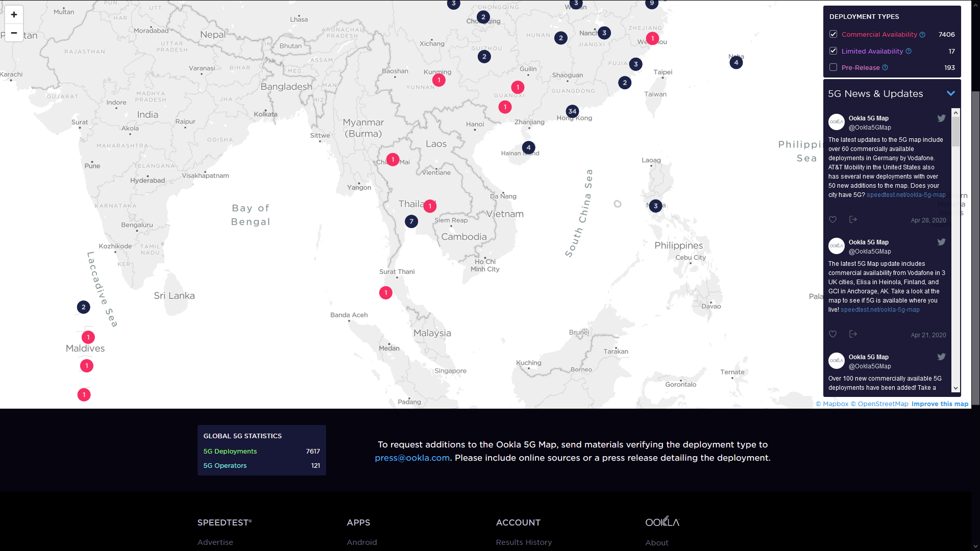Screen dimensions: 980x551
Task: Click Ookla 5G Map name on second tweet
Action: click(869, 242)
